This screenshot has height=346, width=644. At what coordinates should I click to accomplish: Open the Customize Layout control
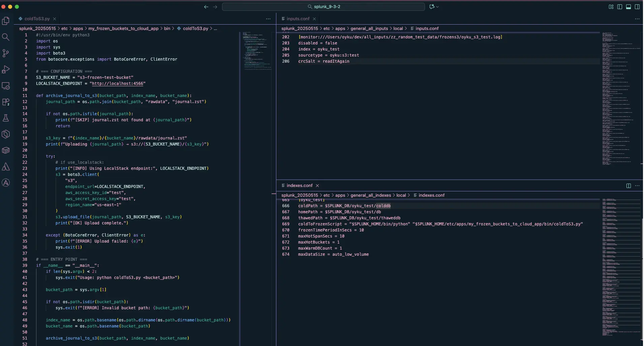click(x=611, y=7)
